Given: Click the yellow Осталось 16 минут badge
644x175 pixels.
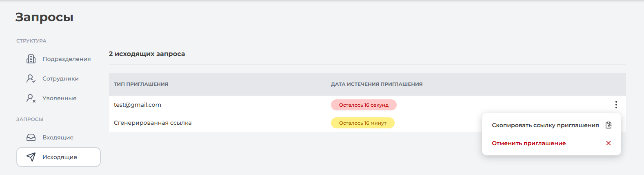Looking at the screenshot, I should (x=362, y=123).
